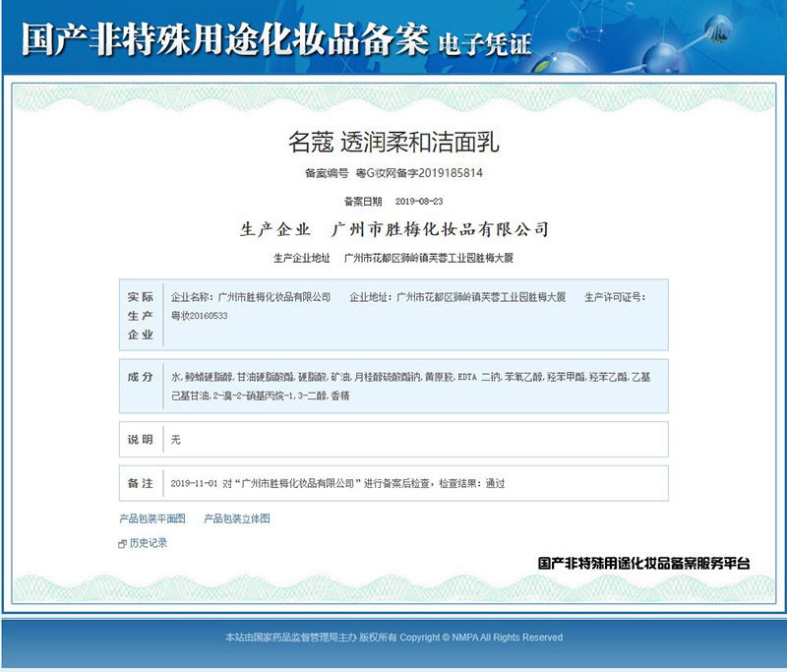
Task: Open the 历史记录 link
Action: point(149,543)
